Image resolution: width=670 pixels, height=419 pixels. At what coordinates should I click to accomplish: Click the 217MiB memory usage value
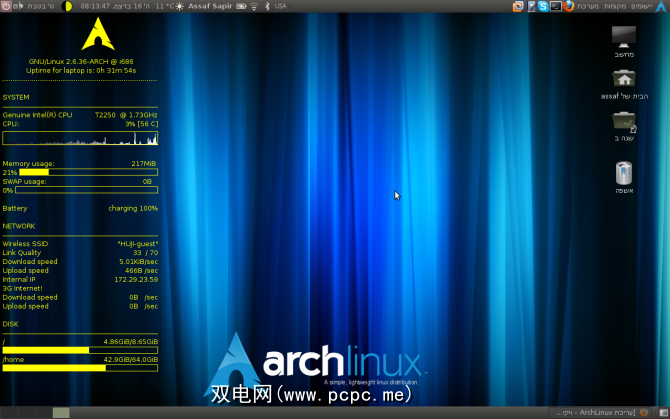click(x=144, y=164)
